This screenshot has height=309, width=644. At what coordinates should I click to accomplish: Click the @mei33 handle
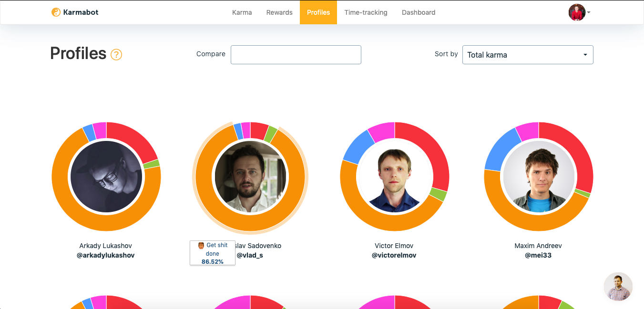click(x=538, y=255)
